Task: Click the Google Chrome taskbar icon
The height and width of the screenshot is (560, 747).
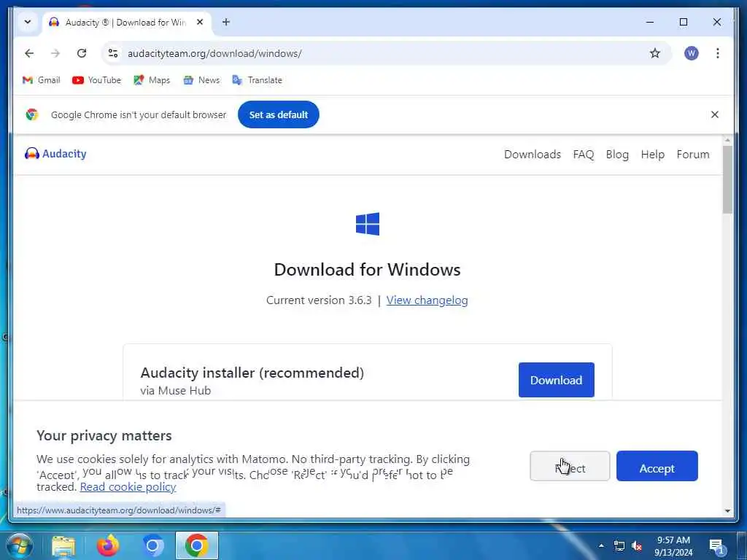Action: (x=197, y=545)
